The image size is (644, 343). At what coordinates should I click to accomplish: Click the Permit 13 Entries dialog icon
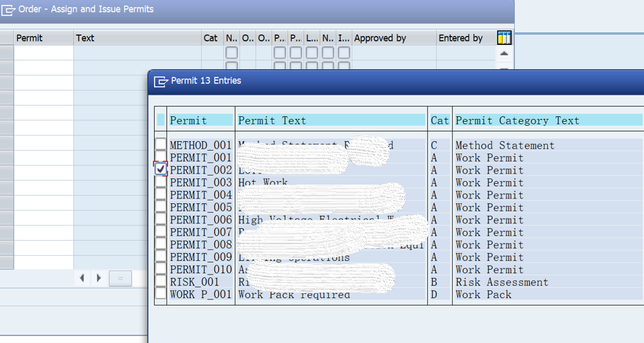(161, 81)
